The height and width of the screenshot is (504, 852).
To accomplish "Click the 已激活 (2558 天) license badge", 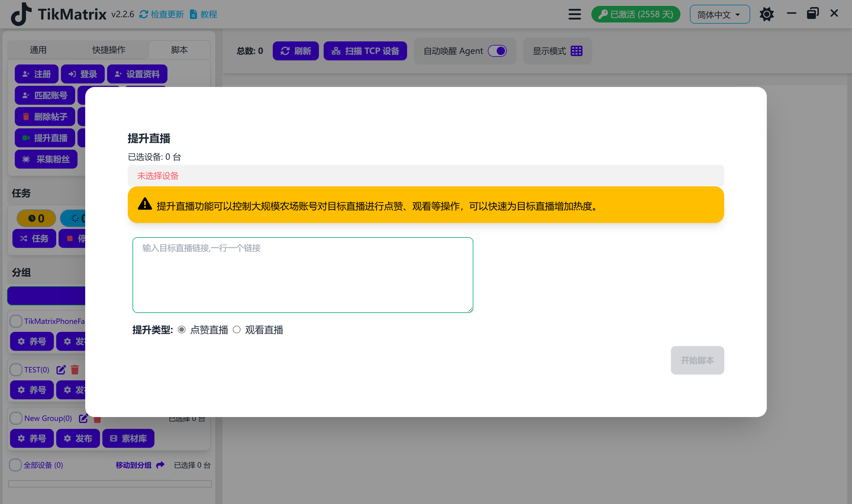I will [635, 14].
